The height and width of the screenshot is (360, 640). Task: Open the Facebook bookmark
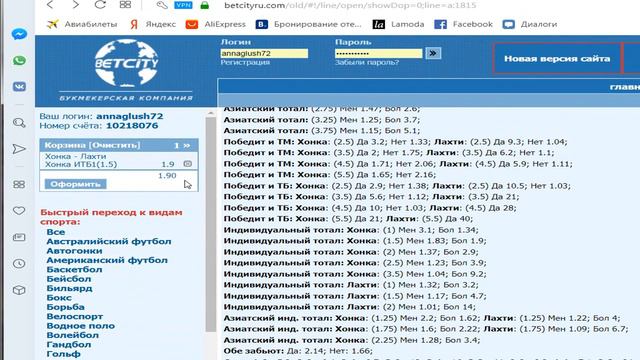click(464, 24)
